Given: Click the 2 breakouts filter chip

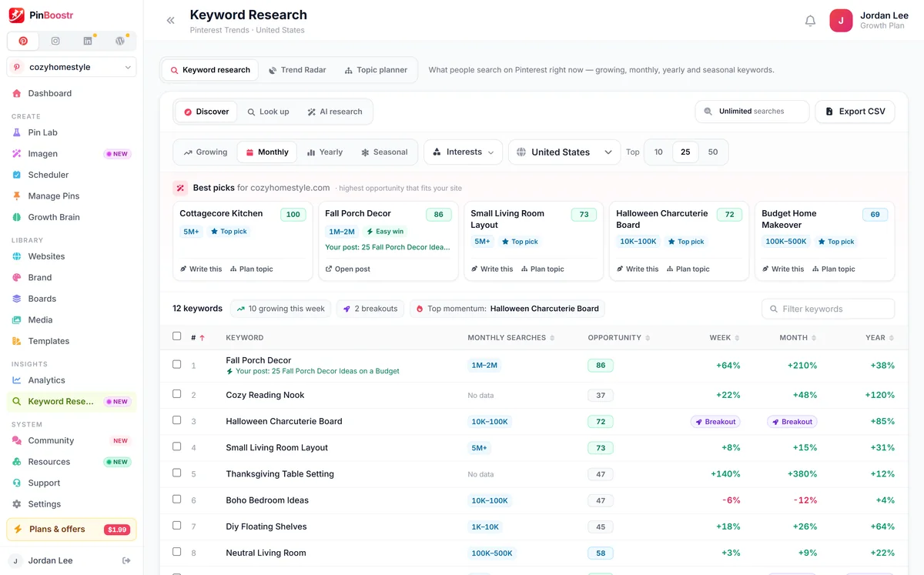Looking at the screenshot, I should (x=370, y=309).
